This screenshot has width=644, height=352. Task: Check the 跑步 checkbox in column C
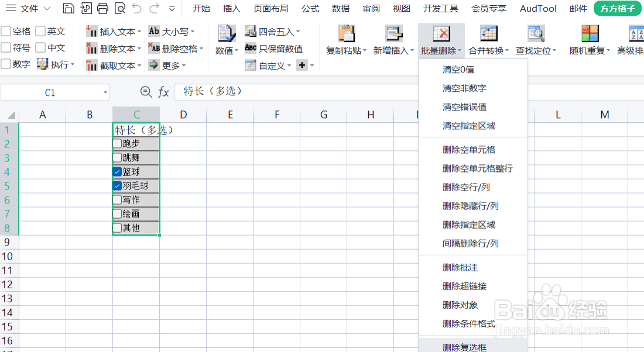tap(118, 144)
